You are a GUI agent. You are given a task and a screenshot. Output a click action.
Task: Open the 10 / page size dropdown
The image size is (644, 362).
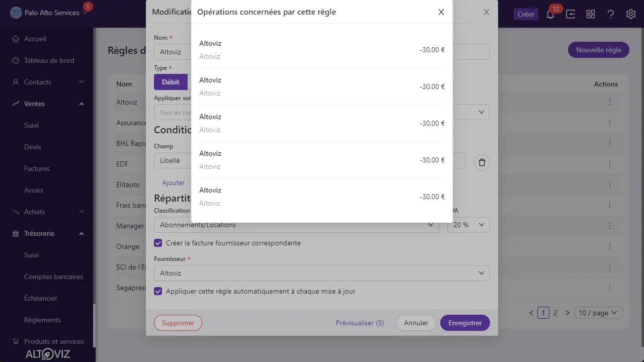point(599,313)
